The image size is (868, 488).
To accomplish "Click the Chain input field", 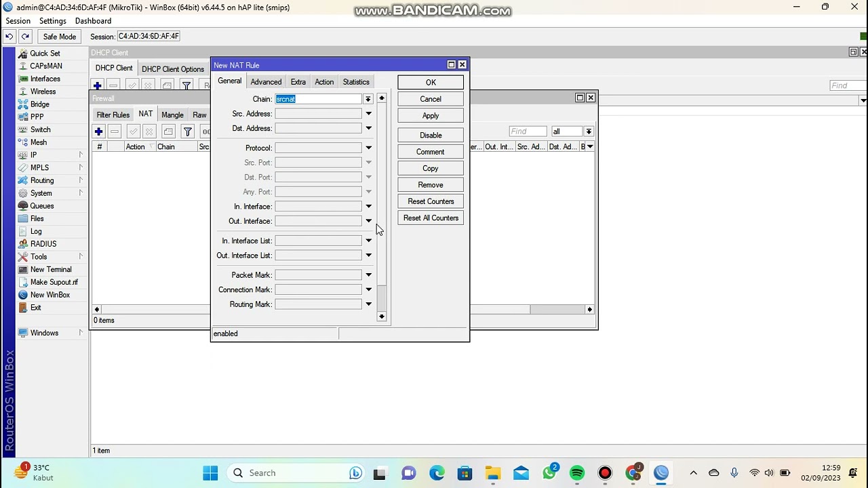I will 318,99.
